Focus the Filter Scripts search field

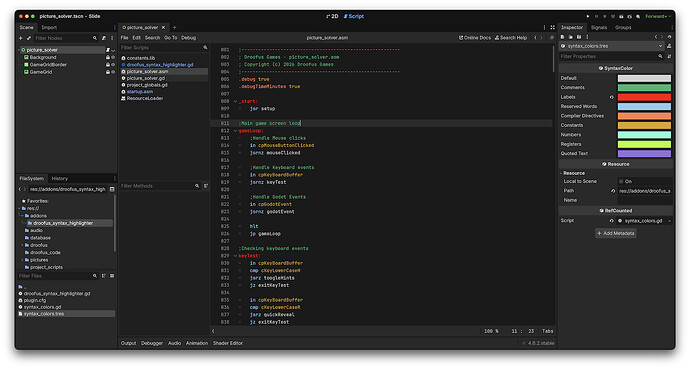[164, 47]
